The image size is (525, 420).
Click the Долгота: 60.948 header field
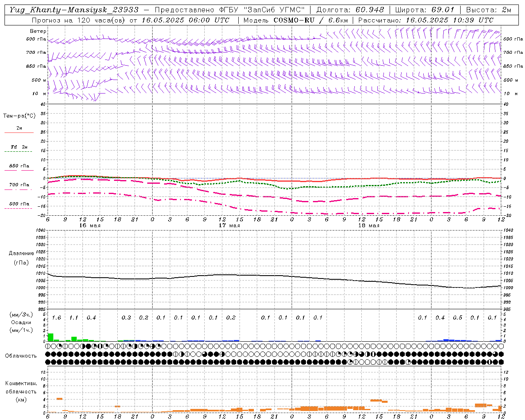coord(350,10)
